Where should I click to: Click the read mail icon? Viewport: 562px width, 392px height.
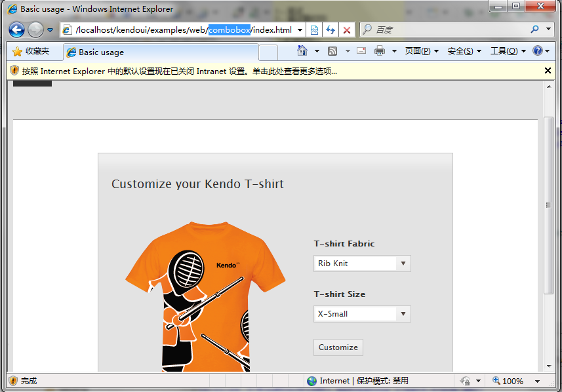[361, 50]
